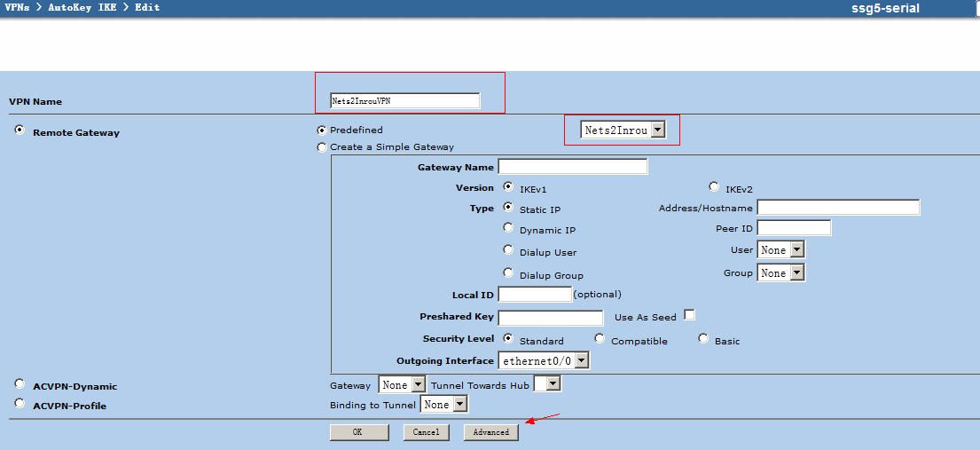Screen dimensions: 980x450
Task: Open the Advanced settings button
Action: coord(490,432)
